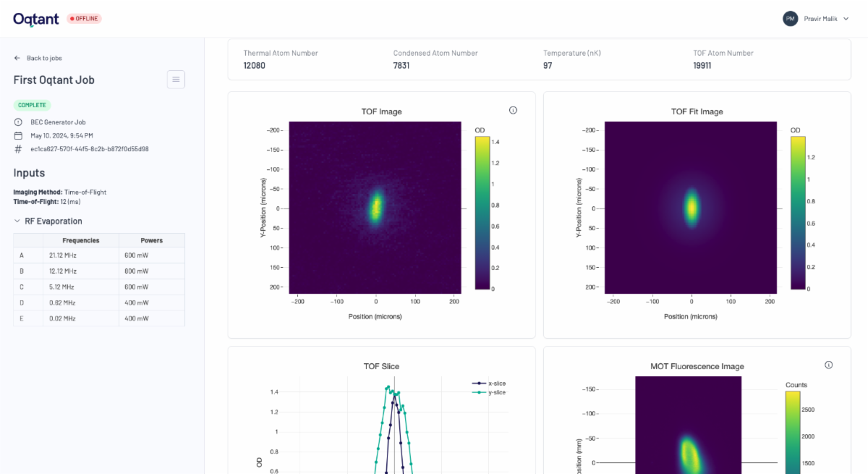868x474 pixels.
Task: Click the PM user avatar
Action: click(x=790, y=19)
